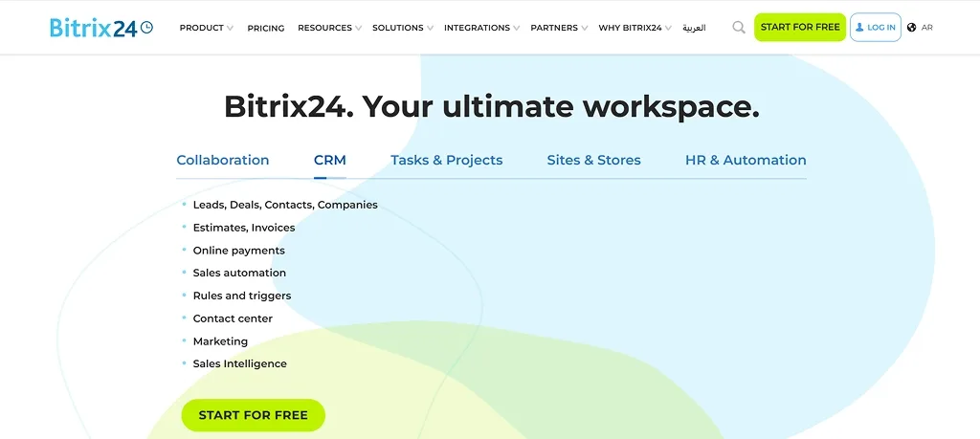This screenshot has height=439, width=980.
Task: Go to the Pricing page
Action: [266, 28]
